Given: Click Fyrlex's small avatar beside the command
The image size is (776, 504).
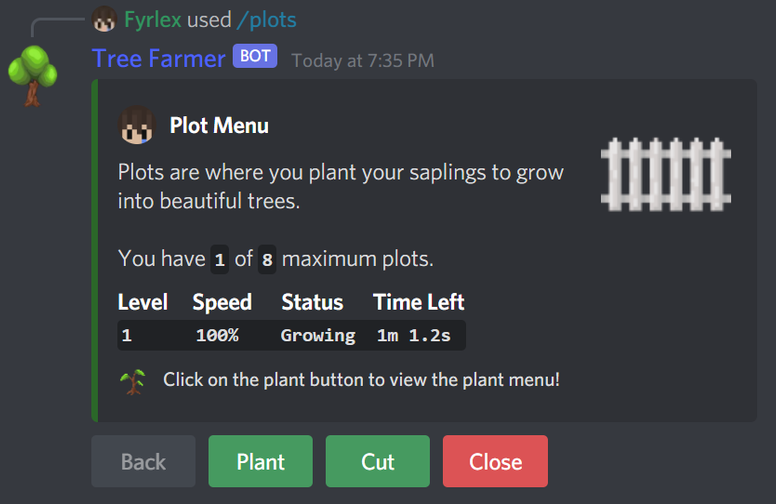Looking at the screenshot, I should point(104,19).
